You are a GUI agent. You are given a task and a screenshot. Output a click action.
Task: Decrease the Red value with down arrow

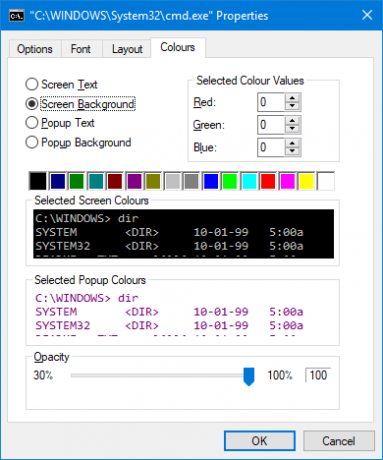293,106
